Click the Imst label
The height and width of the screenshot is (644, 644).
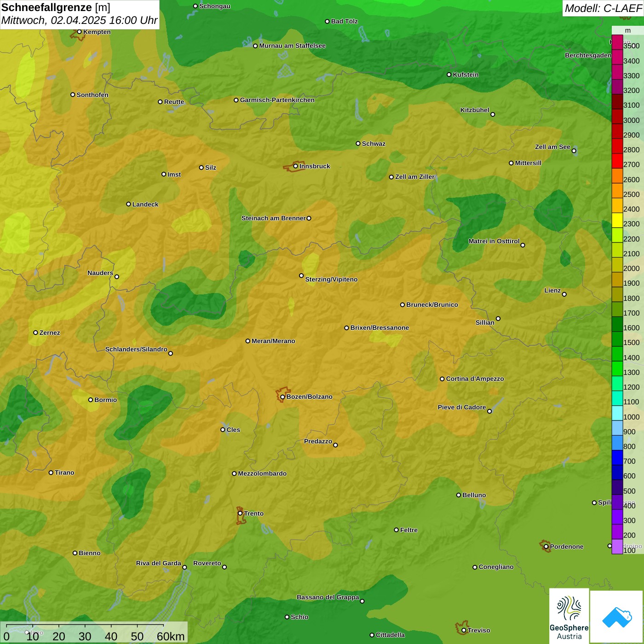[174, 174]
